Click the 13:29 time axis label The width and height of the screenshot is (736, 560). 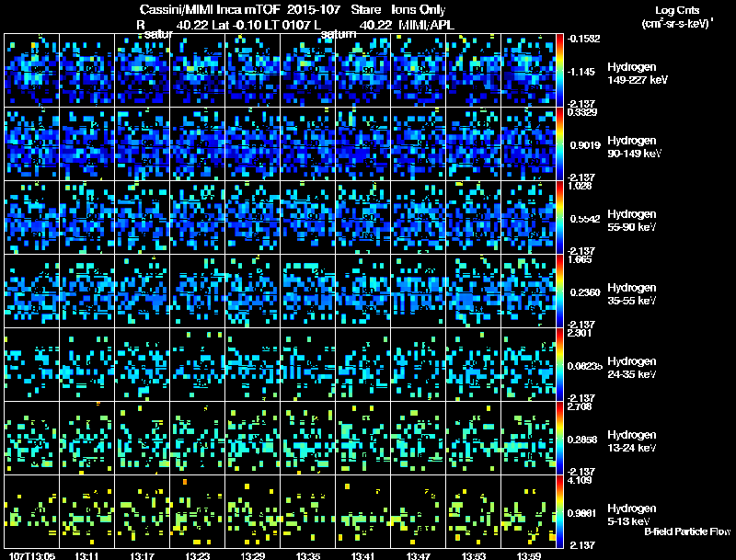pyautogui.click(x=253, y=555)
